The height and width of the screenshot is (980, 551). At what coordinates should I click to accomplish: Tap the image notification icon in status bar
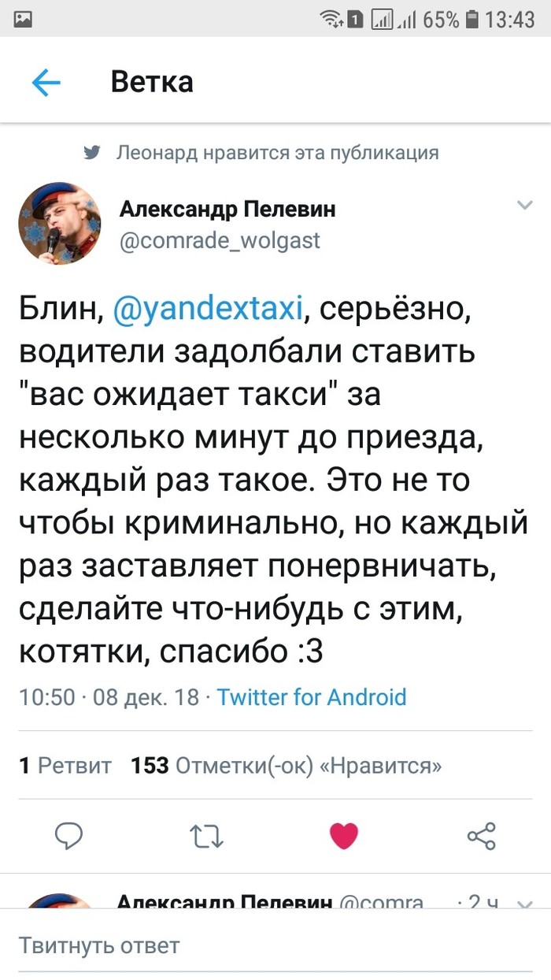[x=24, y=18]
